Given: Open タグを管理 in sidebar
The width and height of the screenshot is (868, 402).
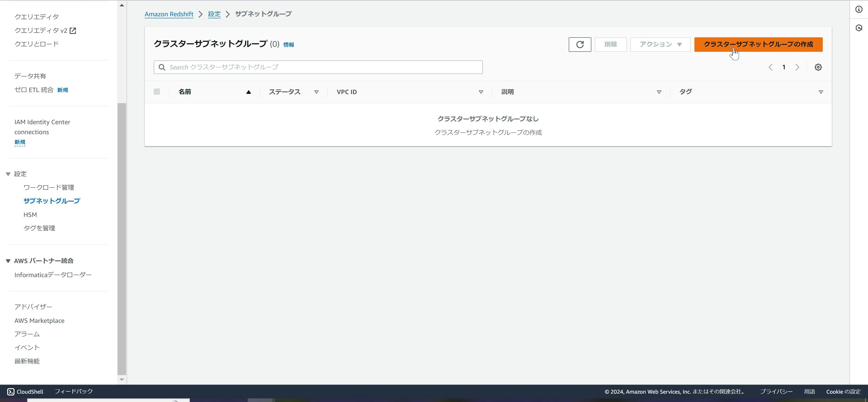Looking at the screenshot, I should click(x=39, y=228).
